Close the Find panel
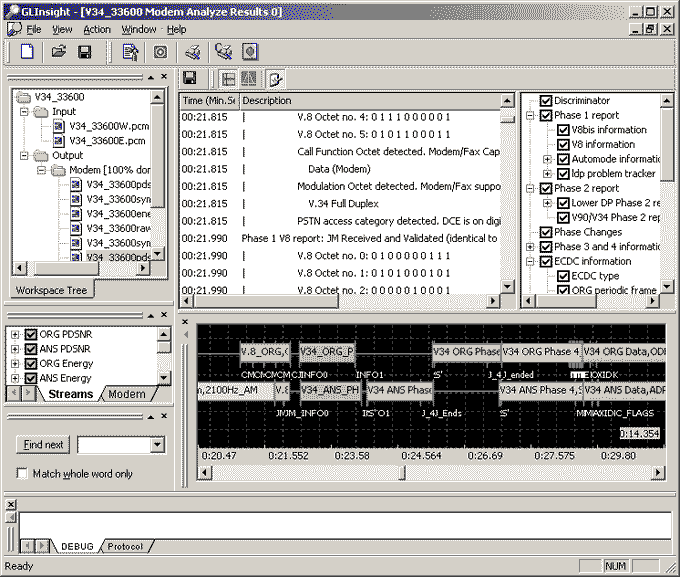 point(164,416)
